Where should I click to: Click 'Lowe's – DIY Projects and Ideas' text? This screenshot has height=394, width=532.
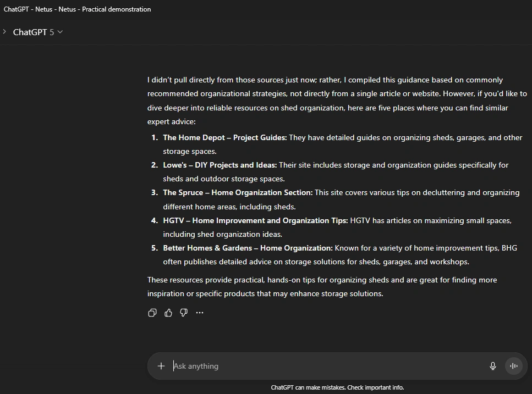pyautogui.click(x=220, y=165)
